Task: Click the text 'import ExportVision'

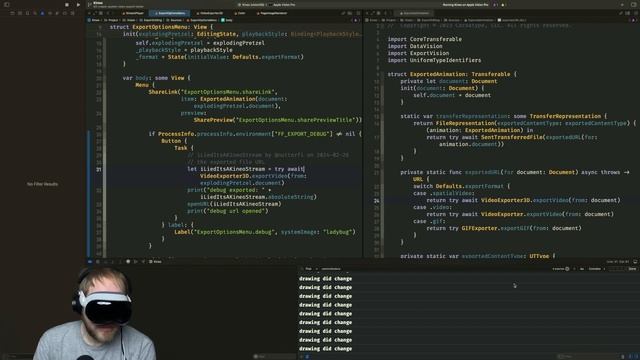Action: click(418, 53)
